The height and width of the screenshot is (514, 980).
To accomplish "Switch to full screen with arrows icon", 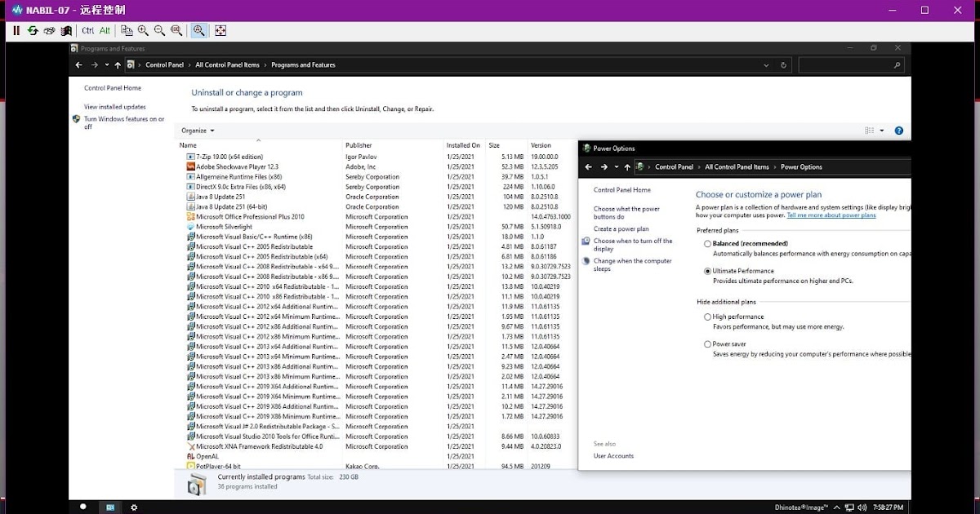I will [x=220, y=30].
